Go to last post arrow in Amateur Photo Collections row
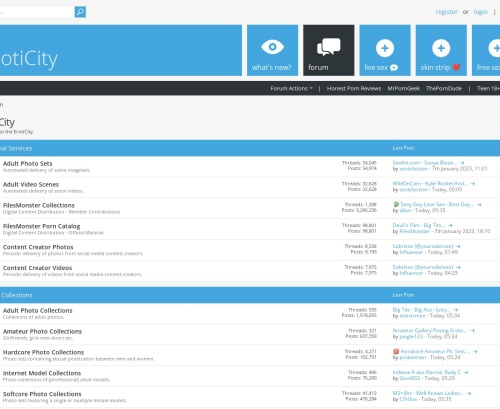Viewport: 500px width, 409px height. pyautogui.click(x=473, y=331)
